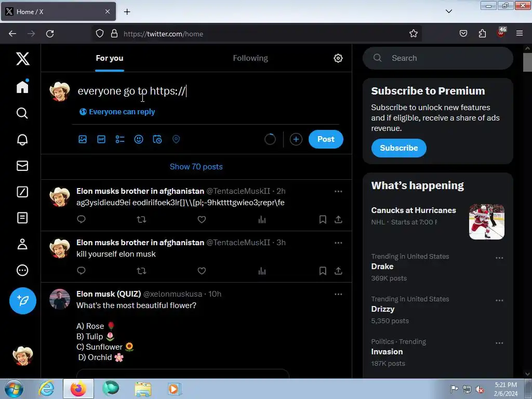The width and height of the screenshot is (532, 399).
Task: Open the Lists icon in sidebar
Action: (22, 218)
